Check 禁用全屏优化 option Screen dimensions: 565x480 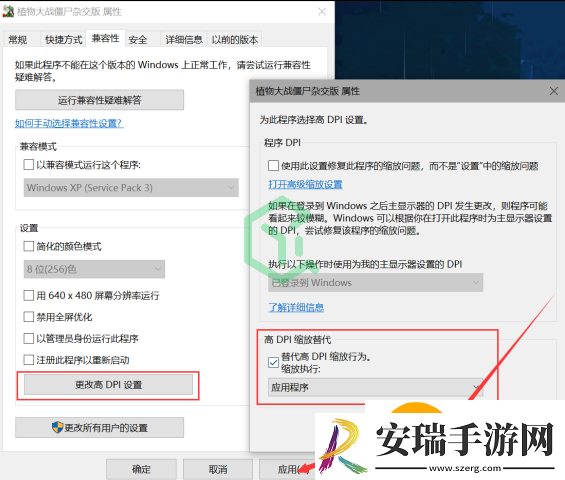(29, 317)
